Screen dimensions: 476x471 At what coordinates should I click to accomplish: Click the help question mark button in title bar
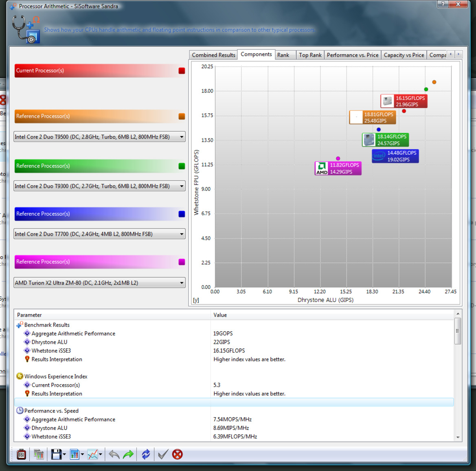click(443, 4)
